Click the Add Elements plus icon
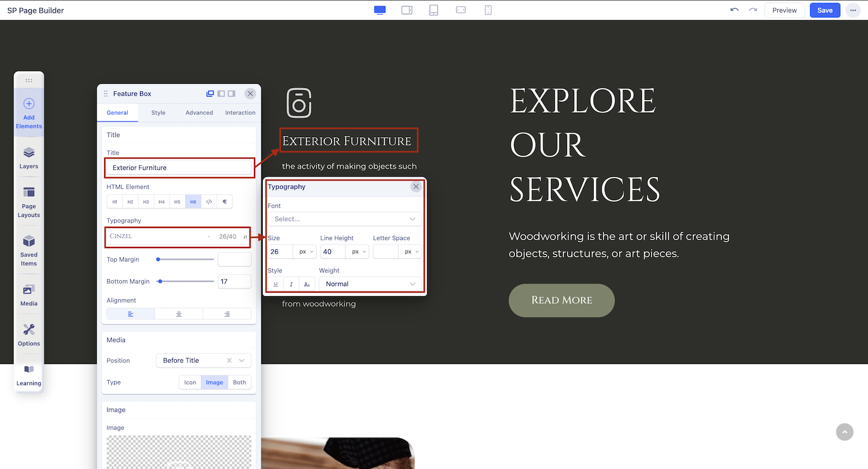Screen dimensions: 868x469 click(x=29, y=104)
